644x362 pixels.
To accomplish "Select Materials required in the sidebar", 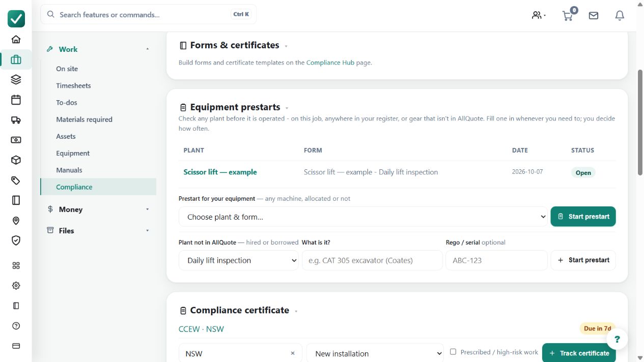I will coord(84,119).
